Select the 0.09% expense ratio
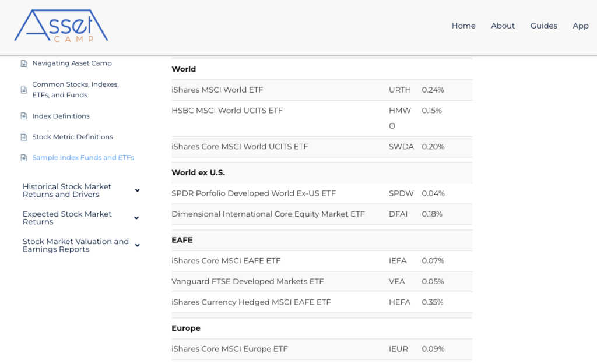Image resolution: width=597 pixels, height=364 pixels. [433, 349]
